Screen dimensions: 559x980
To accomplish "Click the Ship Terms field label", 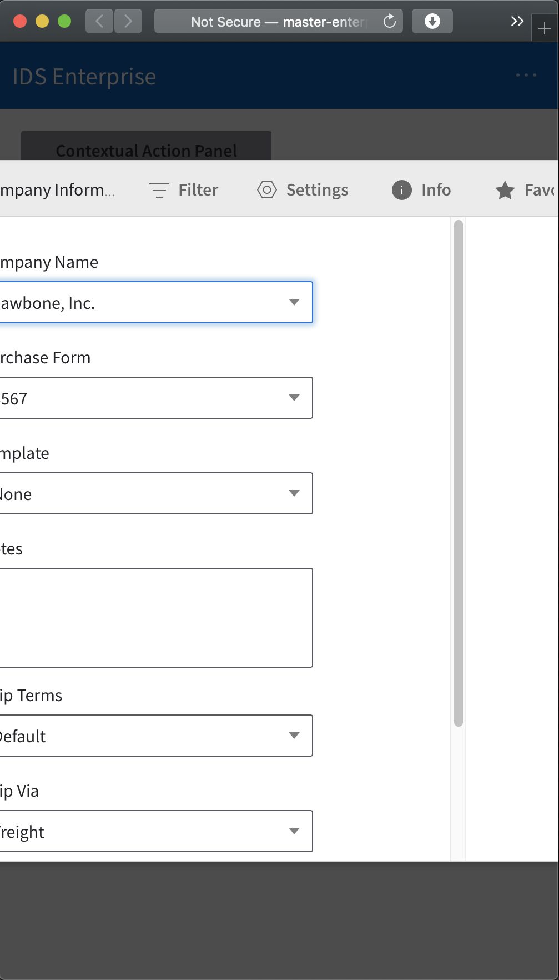I will point(31,696).
